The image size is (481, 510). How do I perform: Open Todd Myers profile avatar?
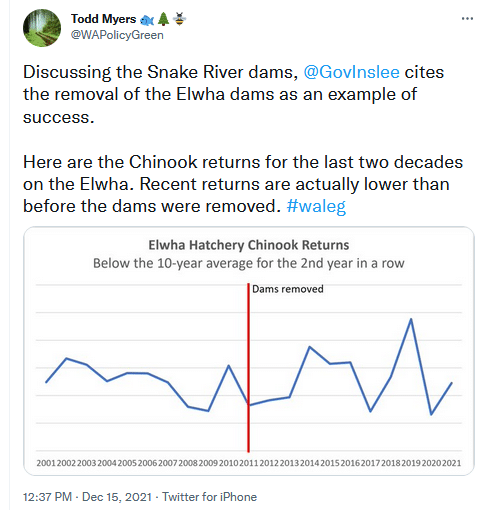pyautogui.click(x=42, y=28)
